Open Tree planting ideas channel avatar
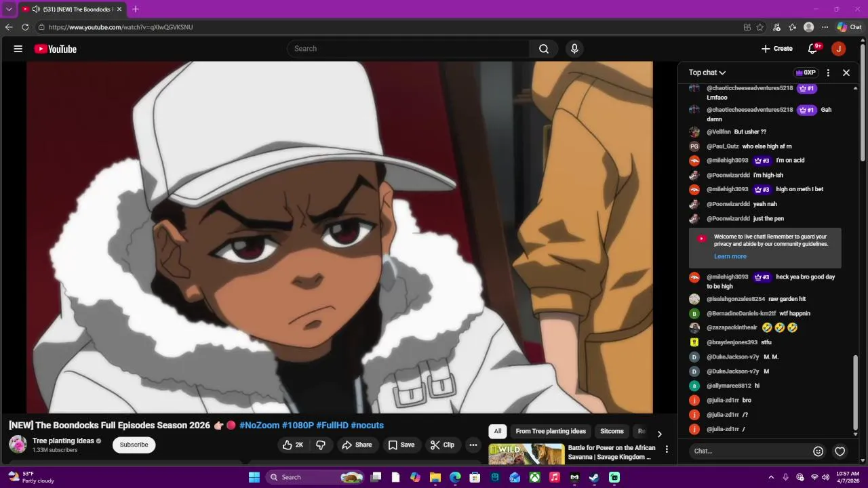 (18, 445)
